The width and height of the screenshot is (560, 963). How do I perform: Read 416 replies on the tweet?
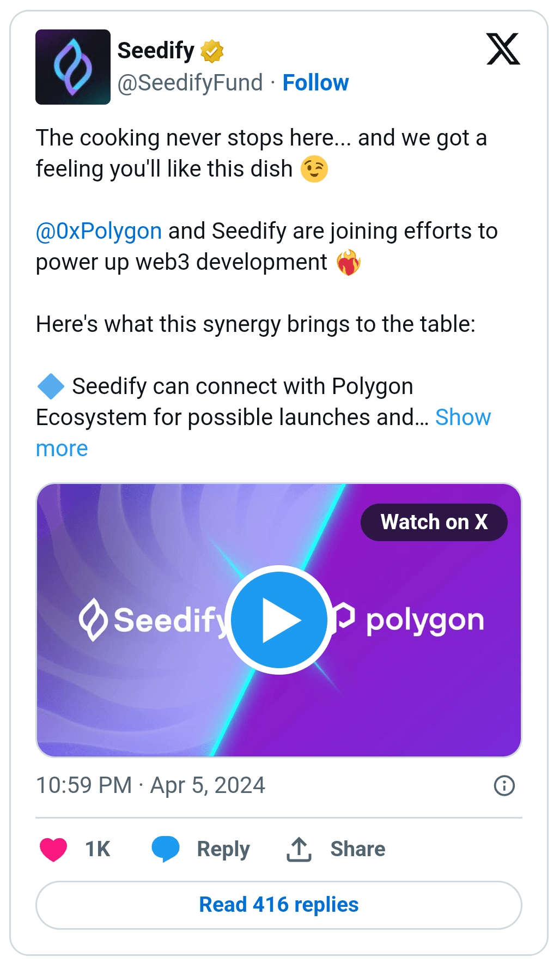click(279, 905)
